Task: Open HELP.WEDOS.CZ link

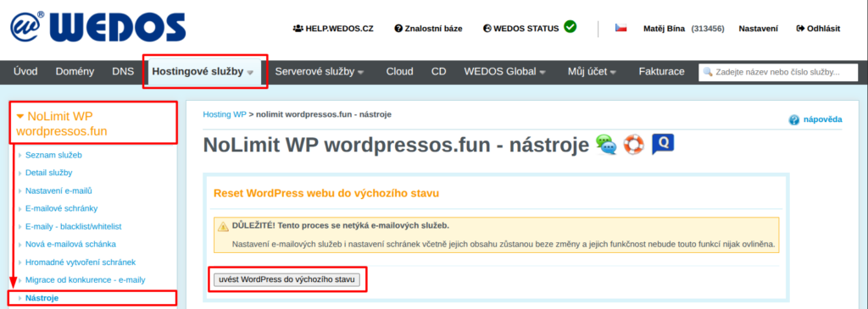Action: click(332, 29)
